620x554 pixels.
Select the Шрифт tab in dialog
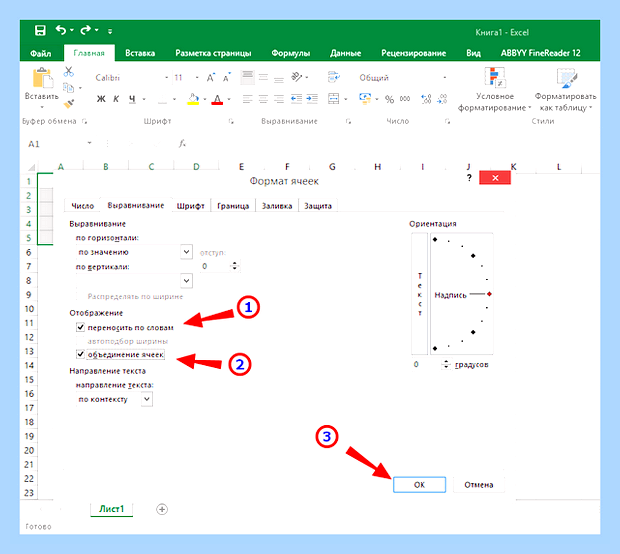pyautogui.click(x=191, y=206)
